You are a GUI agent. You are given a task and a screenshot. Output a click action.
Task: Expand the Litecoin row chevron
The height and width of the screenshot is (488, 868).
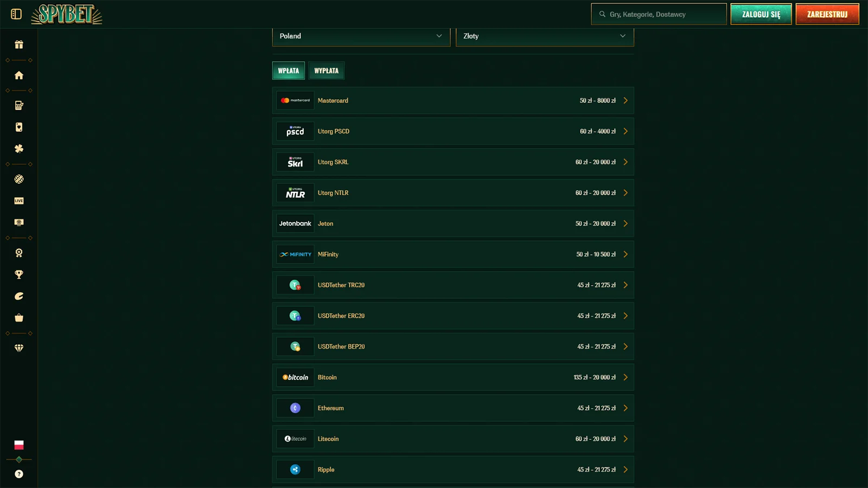click(x=626, y=439)
